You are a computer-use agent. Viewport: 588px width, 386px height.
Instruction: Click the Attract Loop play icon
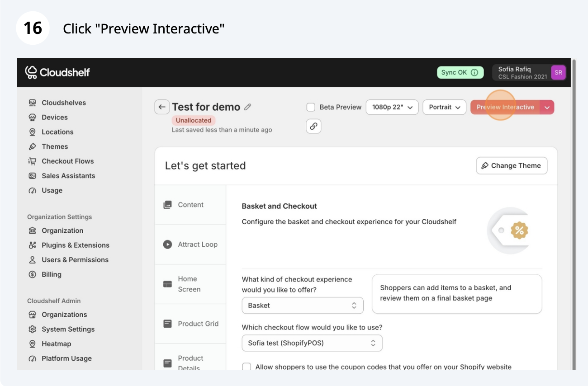[167, 245]
